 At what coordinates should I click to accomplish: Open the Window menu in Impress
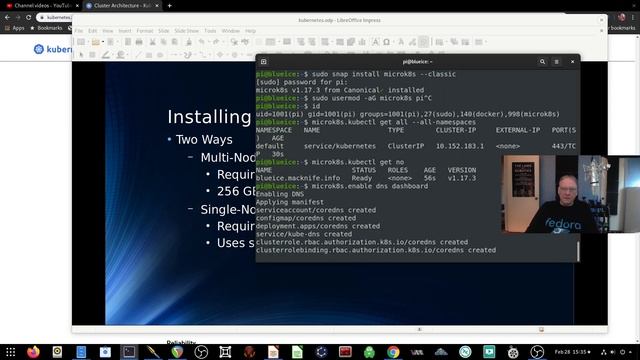tap(231, 31)
